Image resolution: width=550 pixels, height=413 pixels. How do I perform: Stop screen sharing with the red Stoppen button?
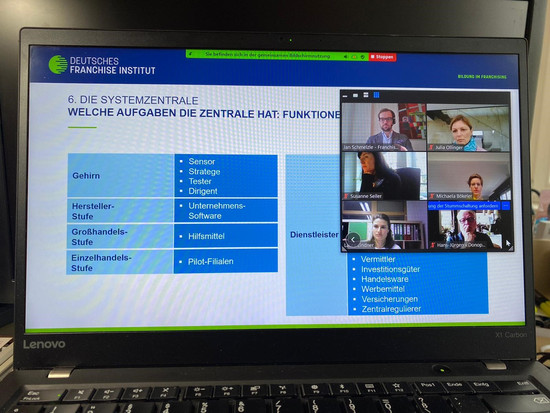click(382, 57)
